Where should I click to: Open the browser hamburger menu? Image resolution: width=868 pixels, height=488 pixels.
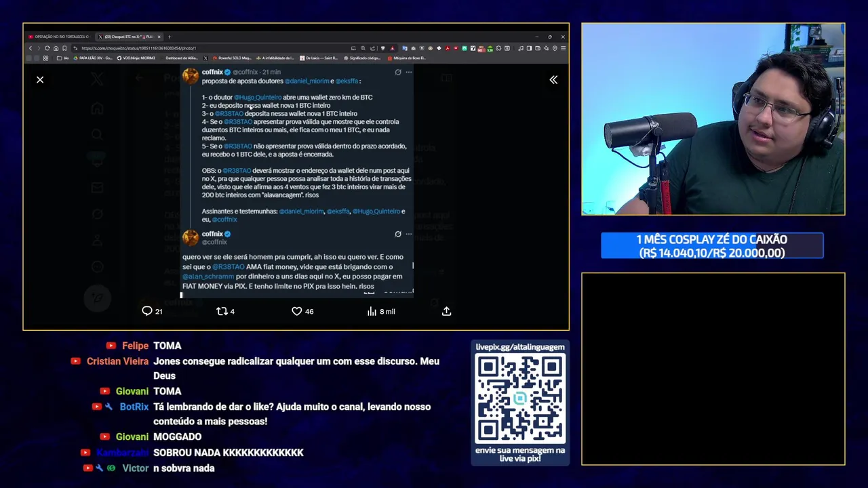click(x=564, y=48)
